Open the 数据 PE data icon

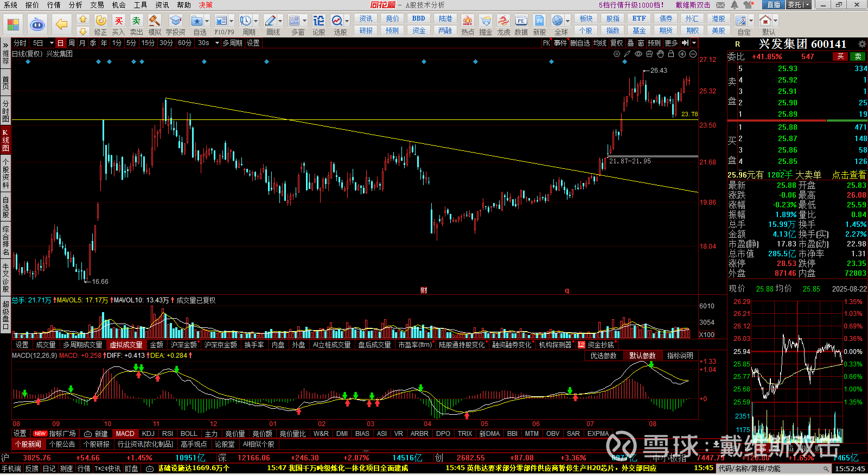point(521,21)
